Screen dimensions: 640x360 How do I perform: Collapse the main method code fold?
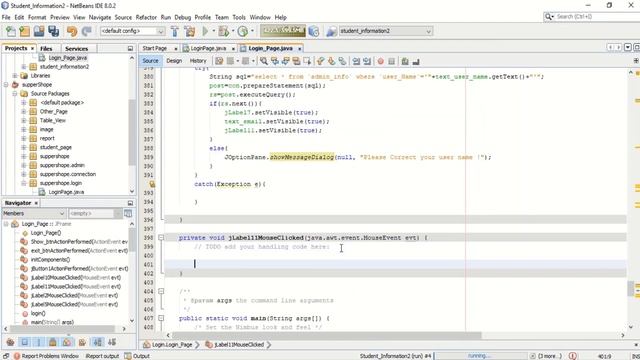click(x=161, y=318)
